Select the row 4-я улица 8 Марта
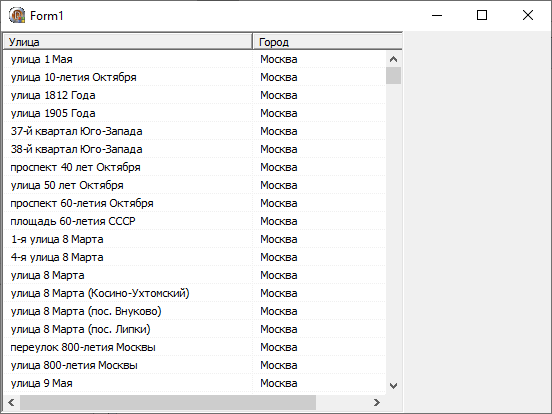Viewport: 552px width, 414px height. tap(195, 257)
